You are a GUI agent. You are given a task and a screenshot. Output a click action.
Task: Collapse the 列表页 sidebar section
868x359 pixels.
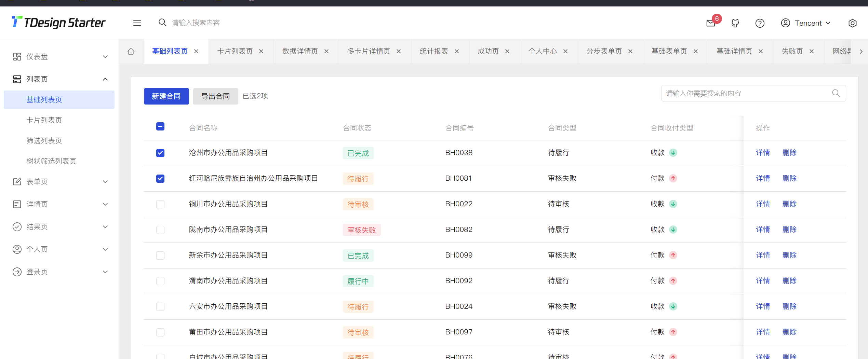(x=37, y=79)
